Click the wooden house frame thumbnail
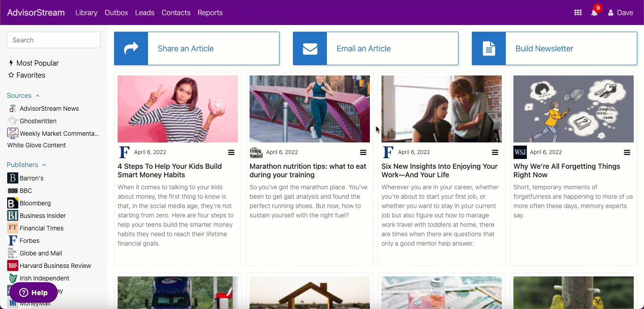Screen dimensions: 644x309 click(309, 292)
